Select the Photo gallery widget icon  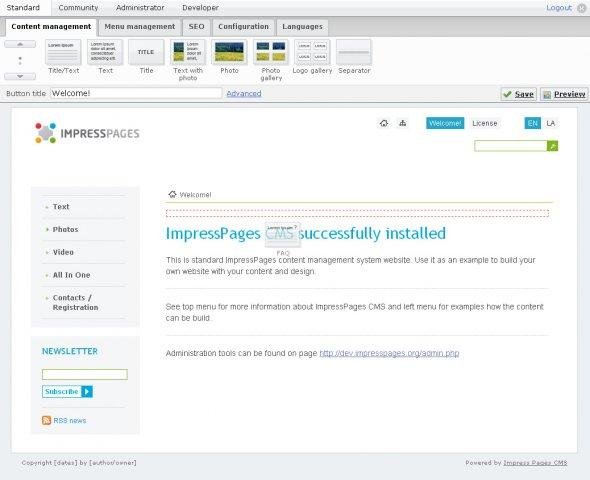[271, 52]
